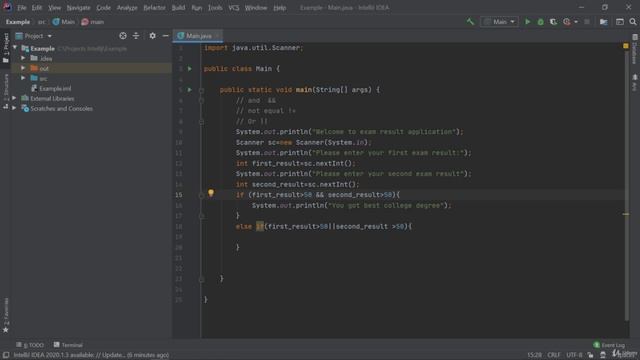
Task: Click run gutter arrow beside main method
Action: tap(190, 89)
